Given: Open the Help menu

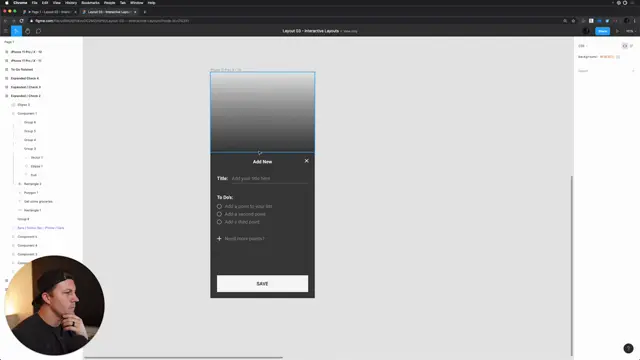Looking at the screenshot, I should tap(151, 3).
